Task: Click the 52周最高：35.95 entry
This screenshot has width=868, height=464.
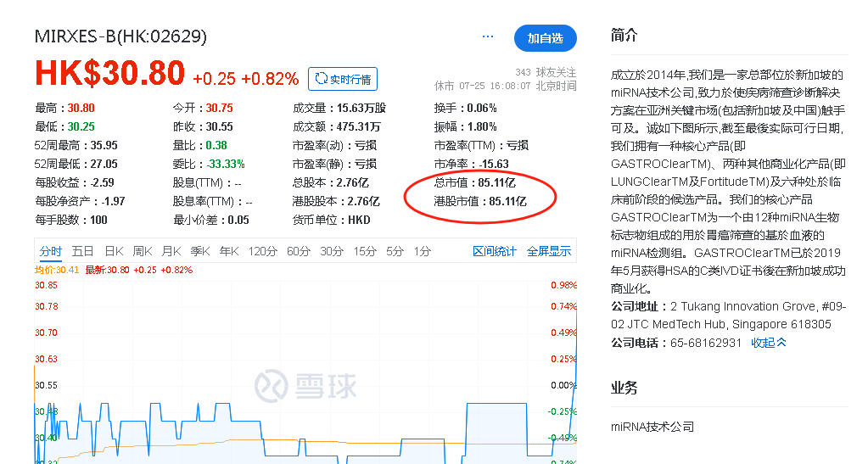Action: point(76,146)
